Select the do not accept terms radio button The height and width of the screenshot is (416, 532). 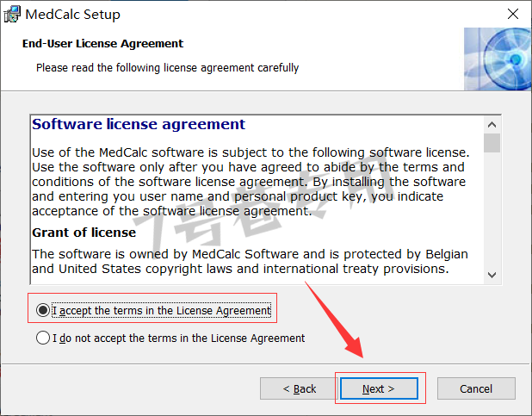[43, 338]
